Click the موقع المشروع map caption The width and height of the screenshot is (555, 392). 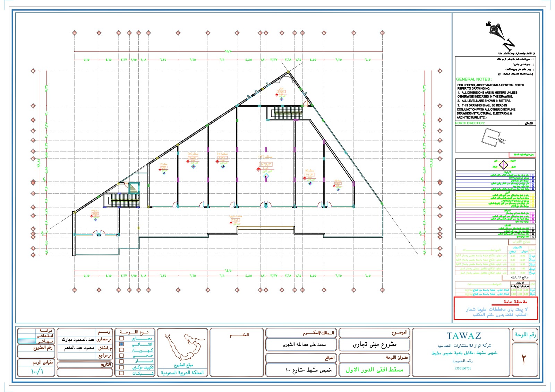(x=183, y=365)
